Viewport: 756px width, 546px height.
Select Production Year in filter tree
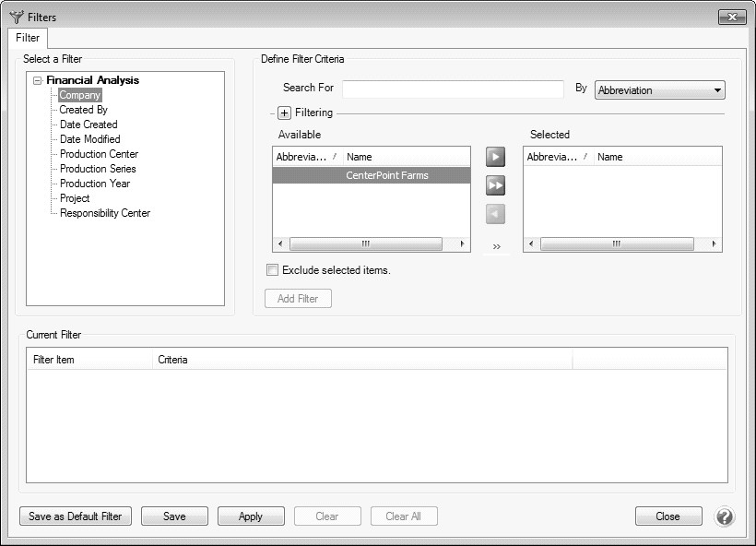point(95,184)
